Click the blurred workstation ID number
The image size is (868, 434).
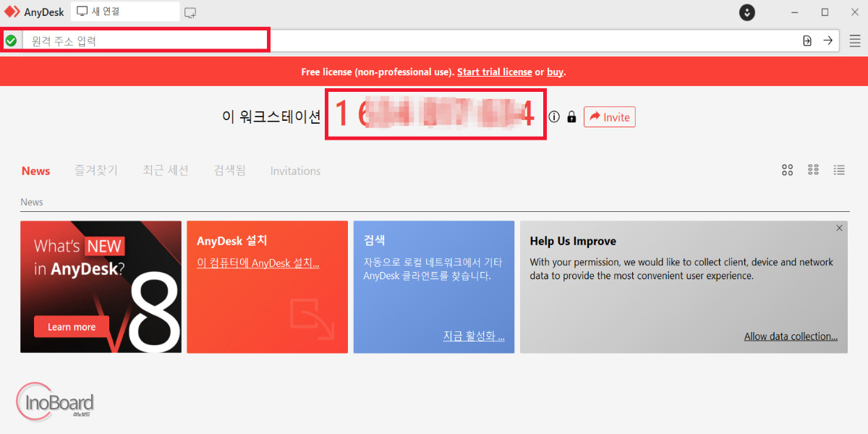tap(435, 115)
